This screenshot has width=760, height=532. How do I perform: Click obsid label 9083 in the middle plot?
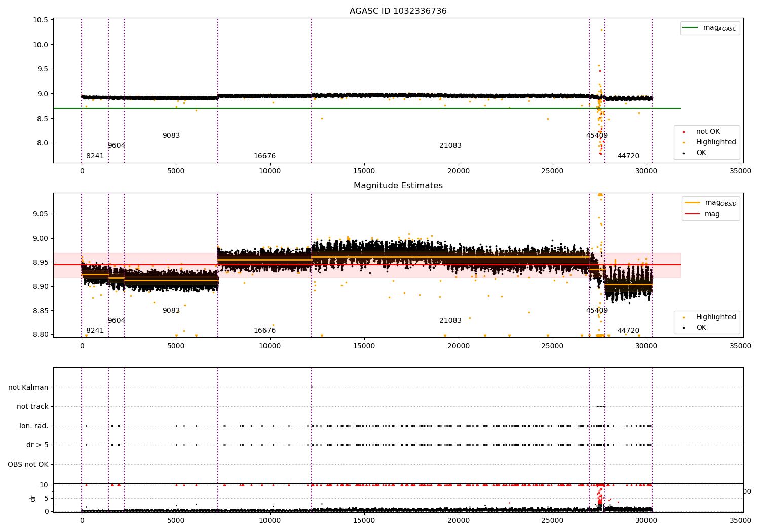tap(171, 311)
